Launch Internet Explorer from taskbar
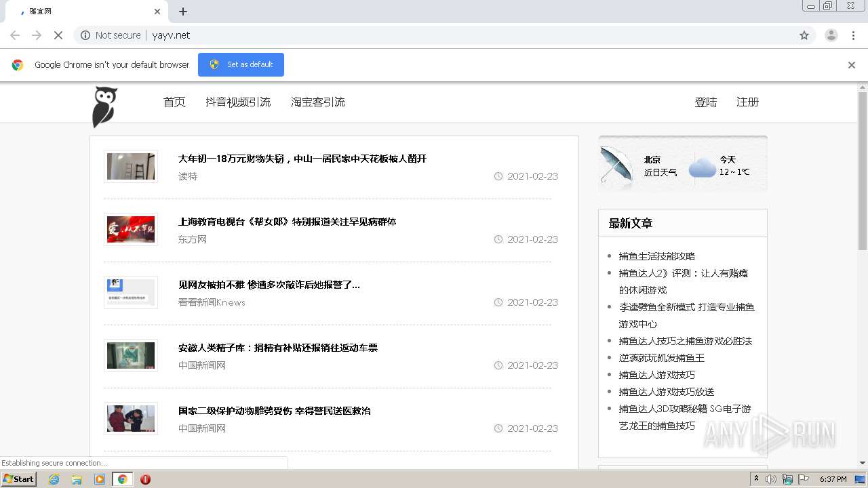This screenshot has width=868, height=488. 54,479
